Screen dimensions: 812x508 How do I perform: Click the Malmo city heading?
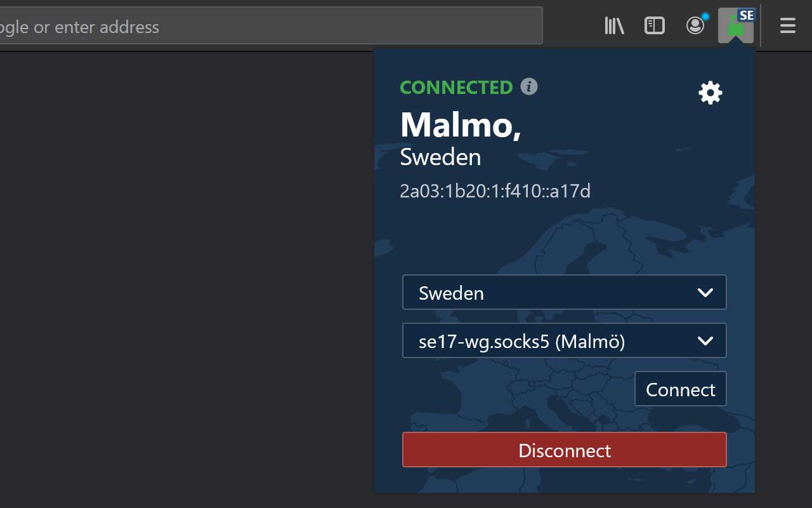tap(461, 124)
